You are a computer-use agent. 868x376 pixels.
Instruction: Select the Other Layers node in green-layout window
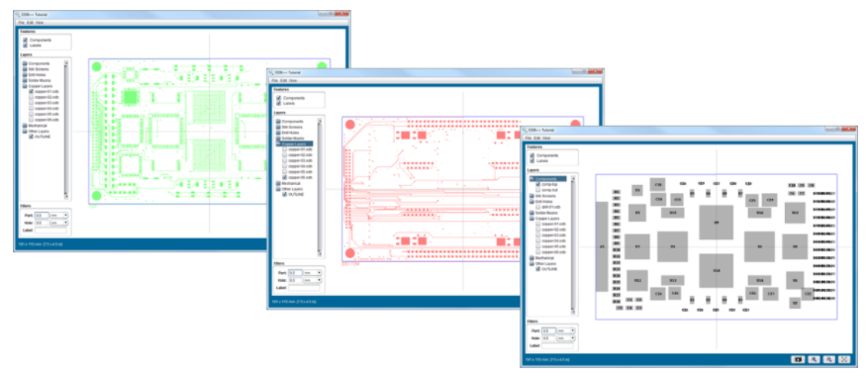(37, 131)
